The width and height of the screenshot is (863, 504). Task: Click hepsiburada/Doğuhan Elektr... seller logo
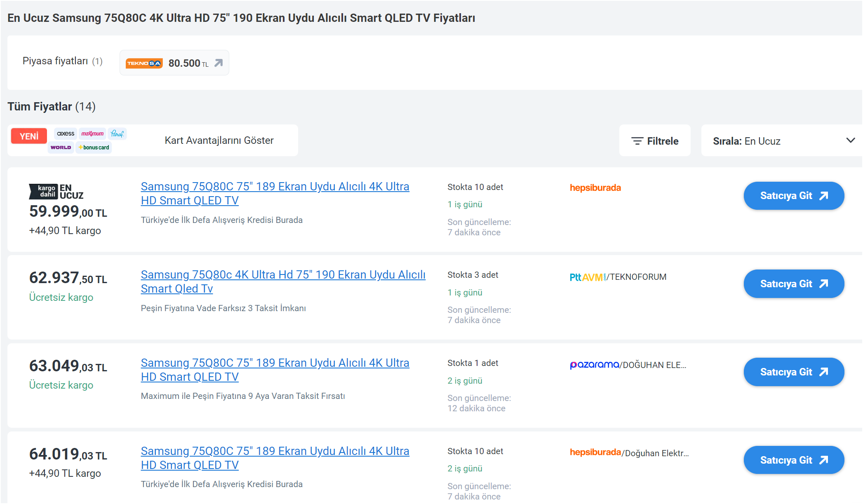pyautogui.click(x=595, y=452)
